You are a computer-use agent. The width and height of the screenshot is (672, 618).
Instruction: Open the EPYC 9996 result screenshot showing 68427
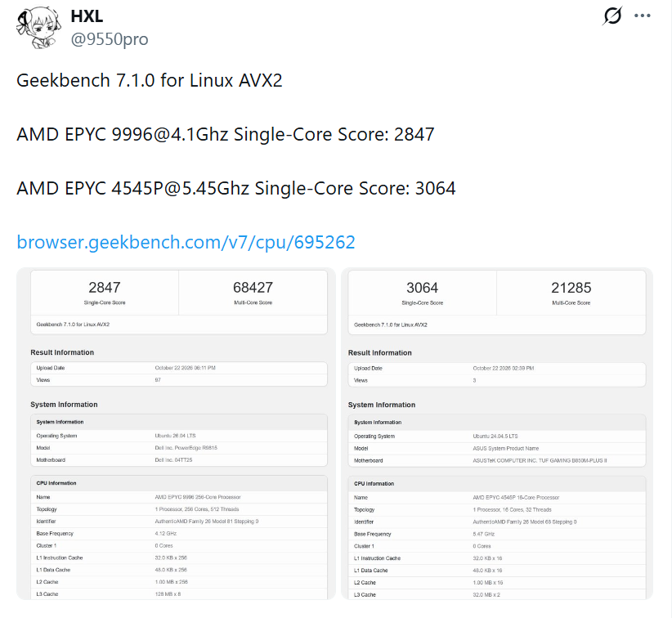tap(176, 433)
